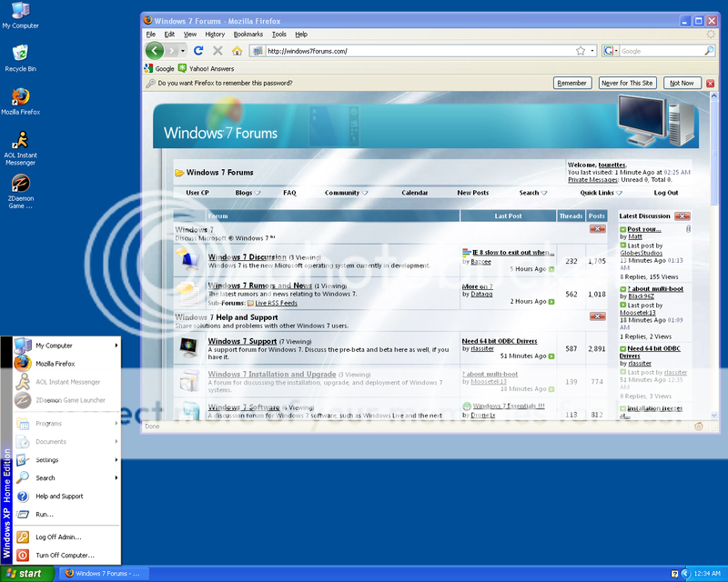
Task: Click Never for This Site button
Action: 627,83
